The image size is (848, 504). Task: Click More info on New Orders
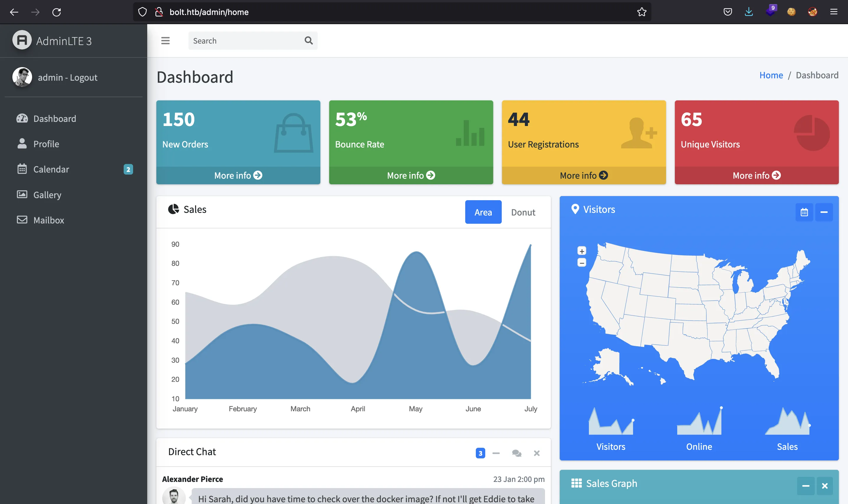238,175
